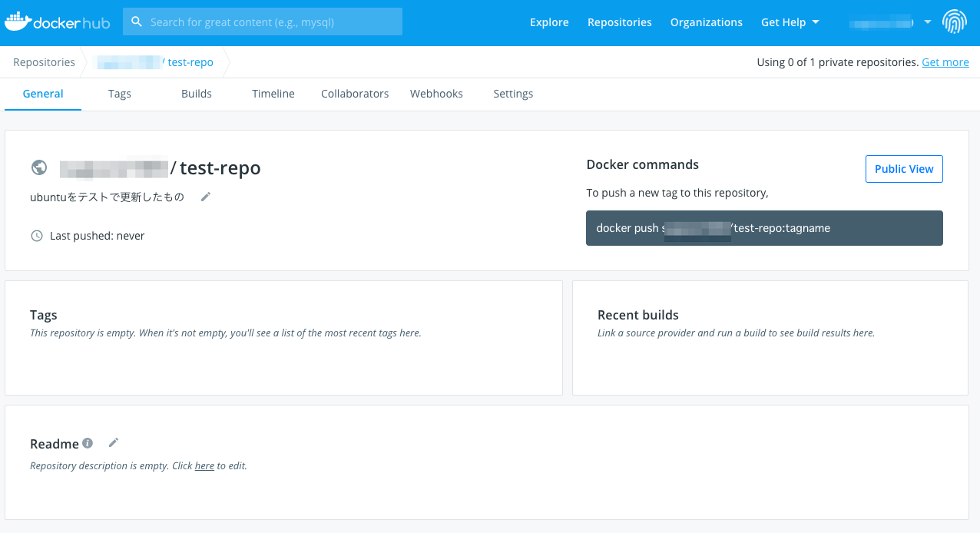
Task: Switch to the Builds tab
Action: [x=197, y=94]
